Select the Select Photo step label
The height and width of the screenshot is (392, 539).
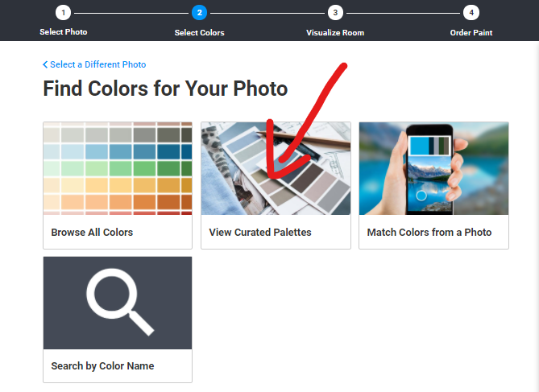64,32
